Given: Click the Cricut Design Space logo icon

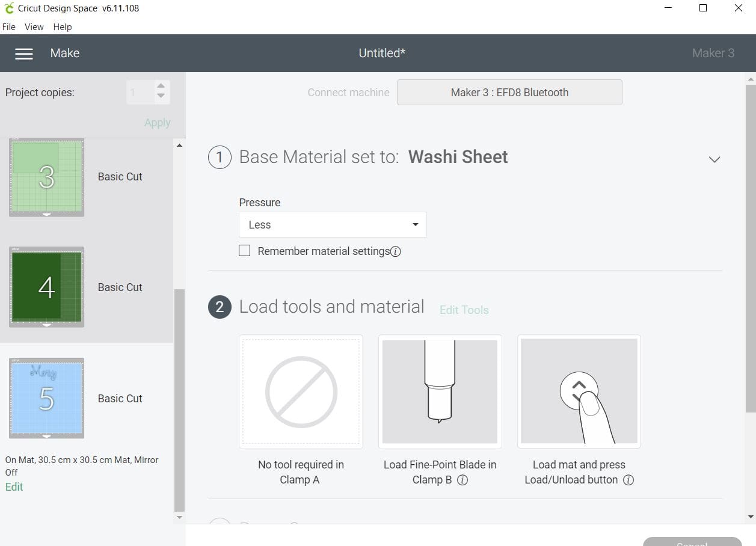Looking at the screenshot, I should point(8,8).
